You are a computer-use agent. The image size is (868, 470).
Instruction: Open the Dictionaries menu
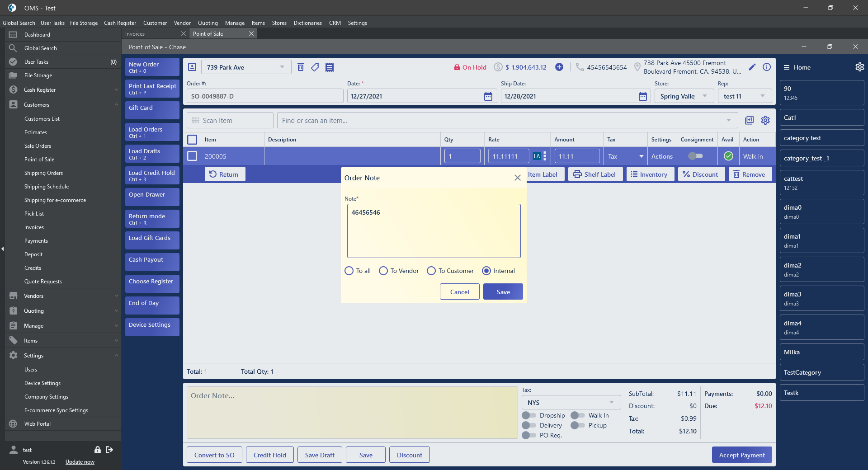[307, 23]
